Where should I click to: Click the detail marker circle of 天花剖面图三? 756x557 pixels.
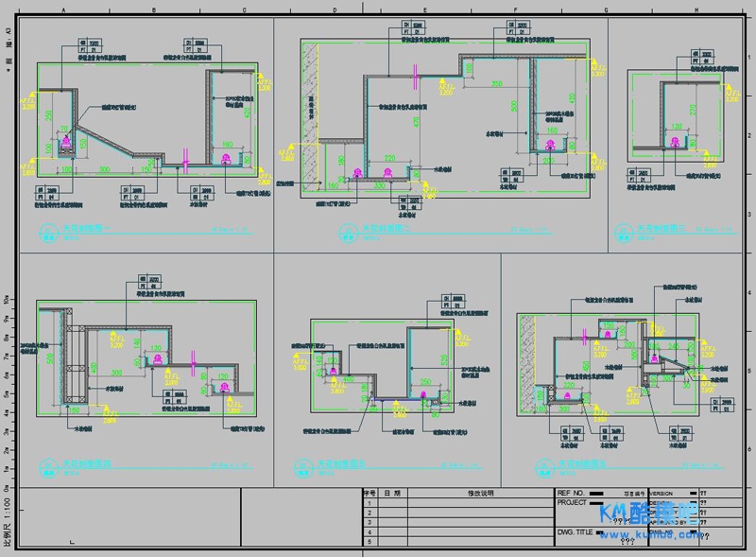[x=624, y=233]
